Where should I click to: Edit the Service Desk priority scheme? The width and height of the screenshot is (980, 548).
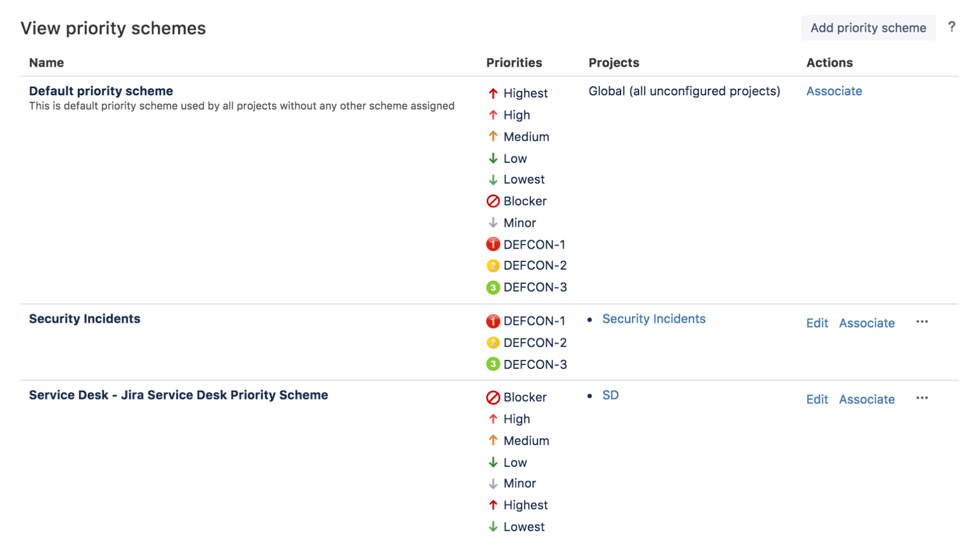pos(817,399)
